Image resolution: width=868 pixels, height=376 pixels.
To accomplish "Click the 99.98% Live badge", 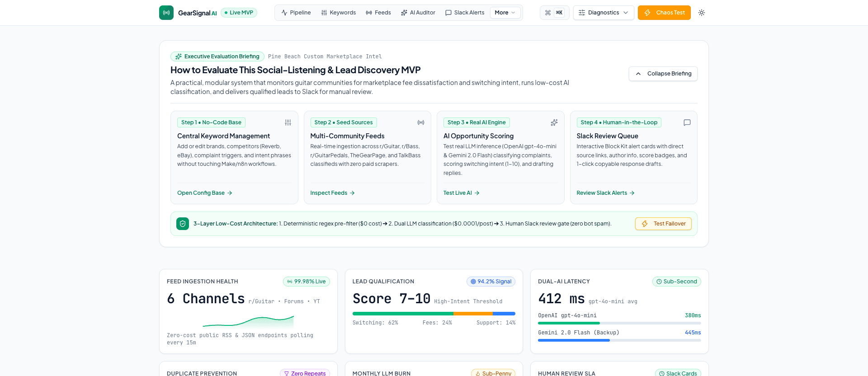I will click(x=307, y=282).
